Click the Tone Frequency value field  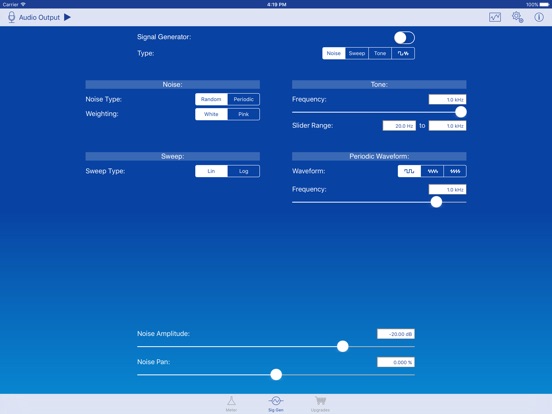coord(447,100)
